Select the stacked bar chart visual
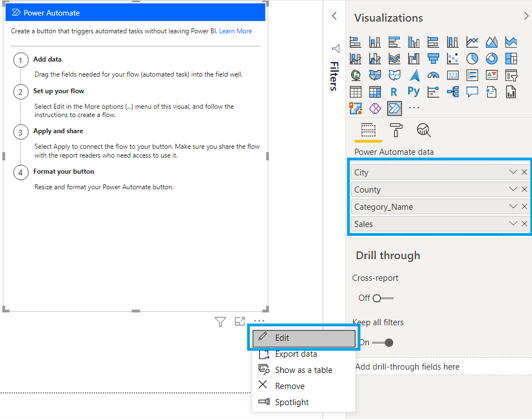The height and width of the screenshot is (419, 532). pyautogui.click(x=355, y=42)
